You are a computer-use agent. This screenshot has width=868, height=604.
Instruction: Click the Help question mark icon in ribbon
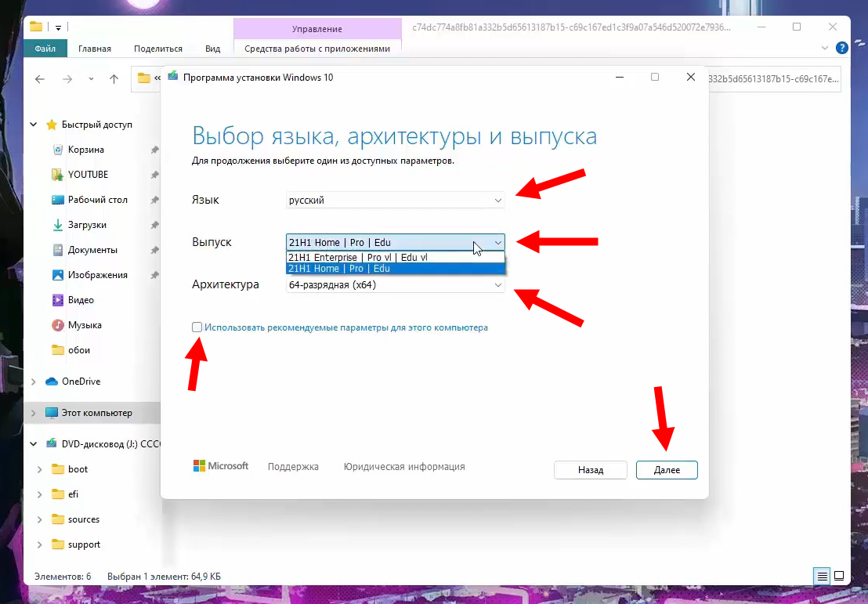841,48
